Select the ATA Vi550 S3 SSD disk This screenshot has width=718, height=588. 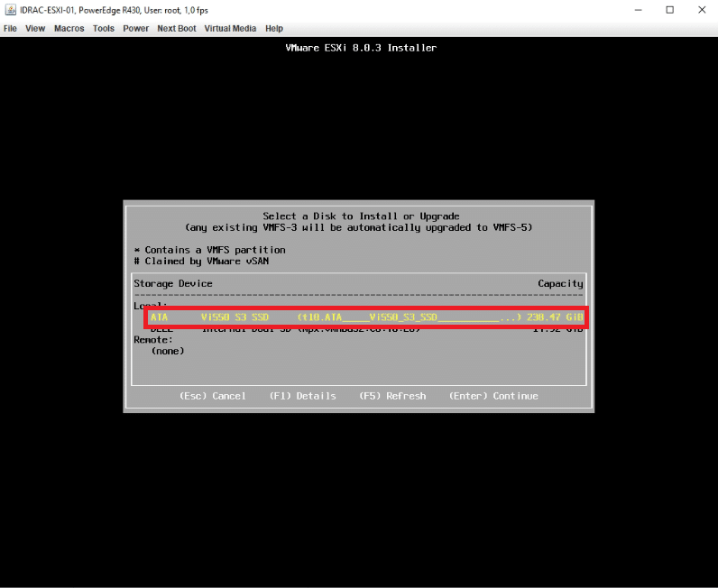[365, 317]
